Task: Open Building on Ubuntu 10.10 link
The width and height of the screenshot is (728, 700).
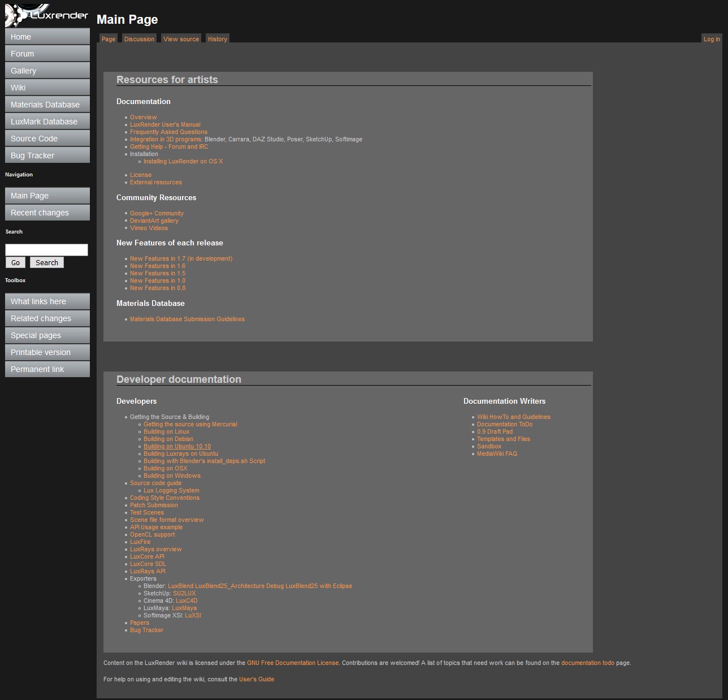Action: coord(177,446)
